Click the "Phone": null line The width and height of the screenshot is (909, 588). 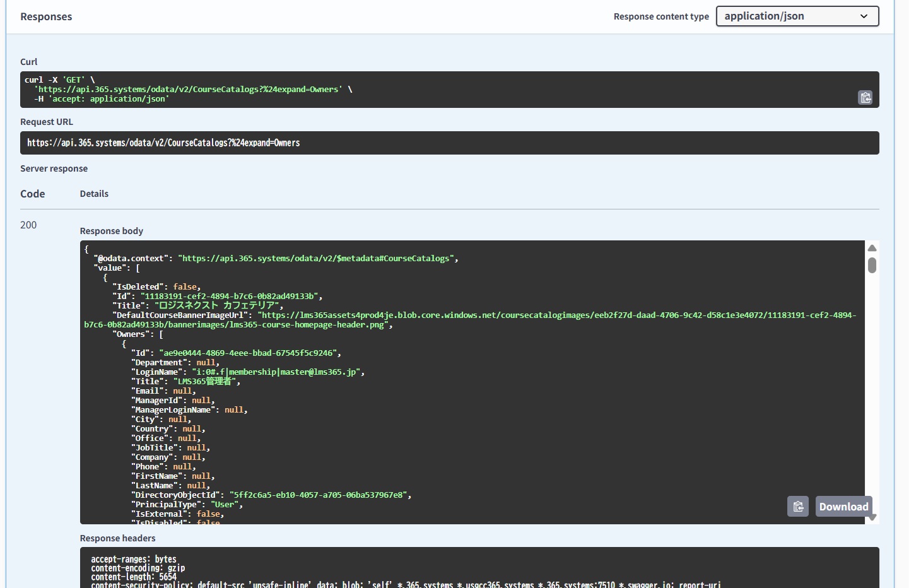tap(163, 467)
